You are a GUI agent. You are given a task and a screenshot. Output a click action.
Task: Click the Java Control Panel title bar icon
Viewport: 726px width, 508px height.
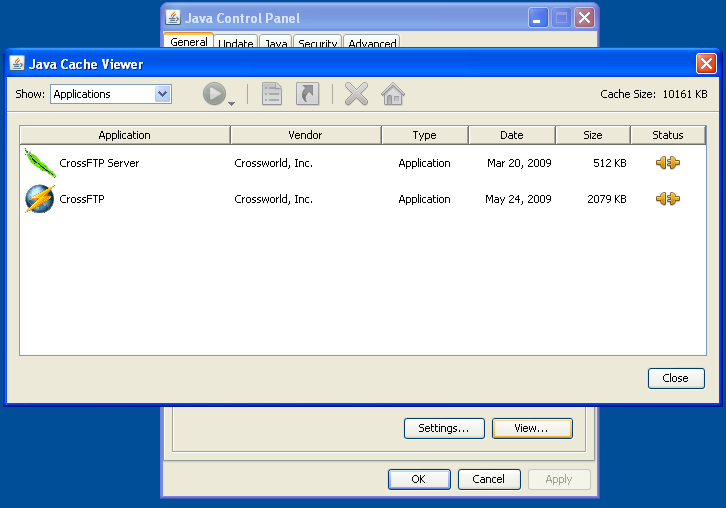coord(173,18)
